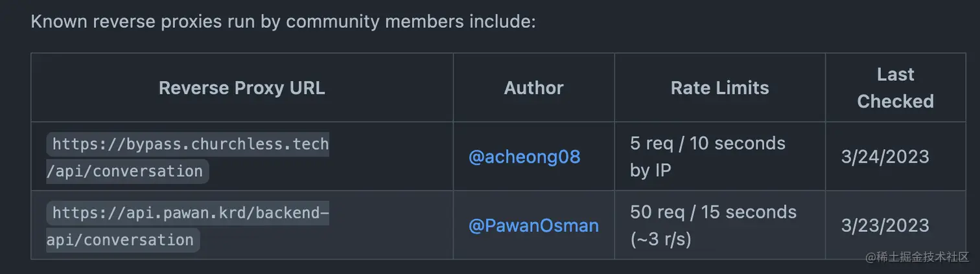Click the 3/24/2023 last checked date
The image size is (980, 274).
885,157
